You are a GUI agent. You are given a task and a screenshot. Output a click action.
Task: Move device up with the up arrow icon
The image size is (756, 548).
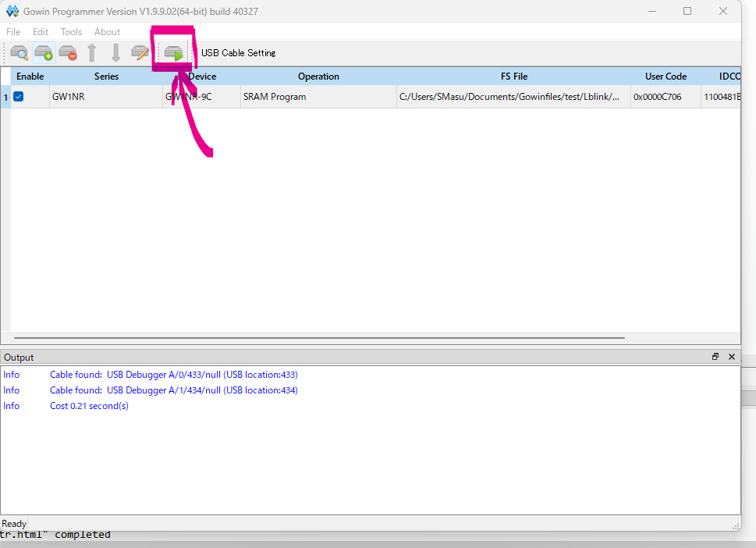pos(91,52)
